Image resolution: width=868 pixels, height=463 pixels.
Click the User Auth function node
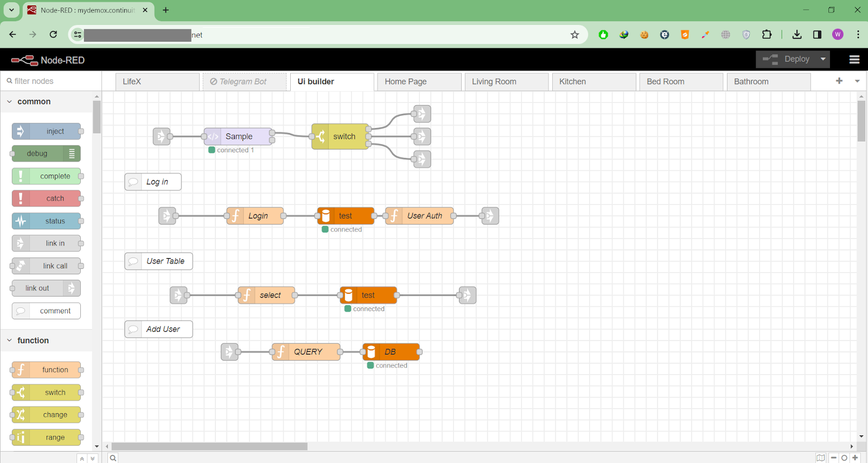pyautogui.click(x=419, y=216)
